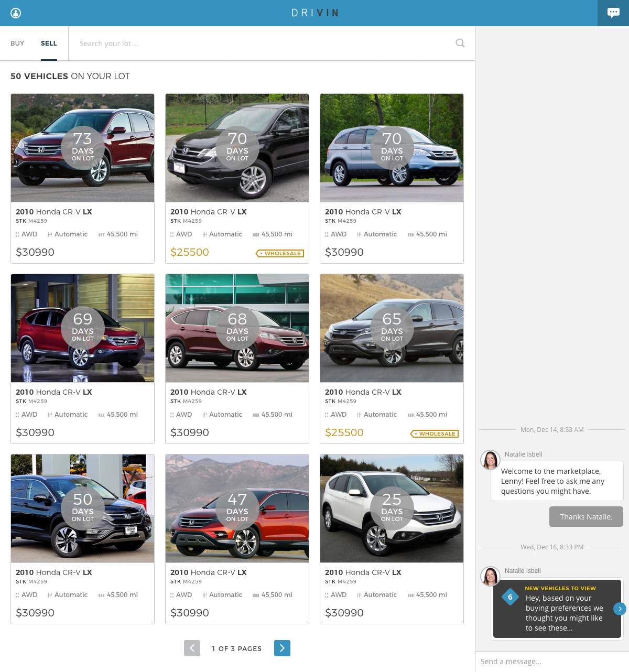
Task: Click the search magnifier icon
Action: (460, 43)
